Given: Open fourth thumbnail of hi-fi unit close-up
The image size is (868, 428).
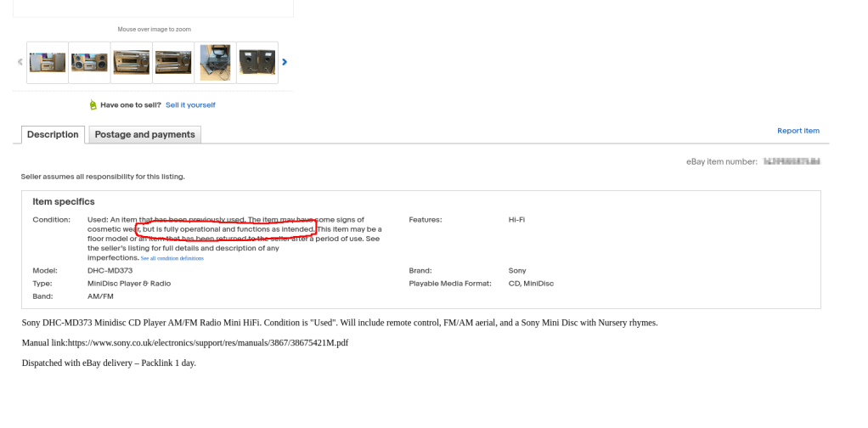Looking at the screenshot, I should [x=172, y=63].
